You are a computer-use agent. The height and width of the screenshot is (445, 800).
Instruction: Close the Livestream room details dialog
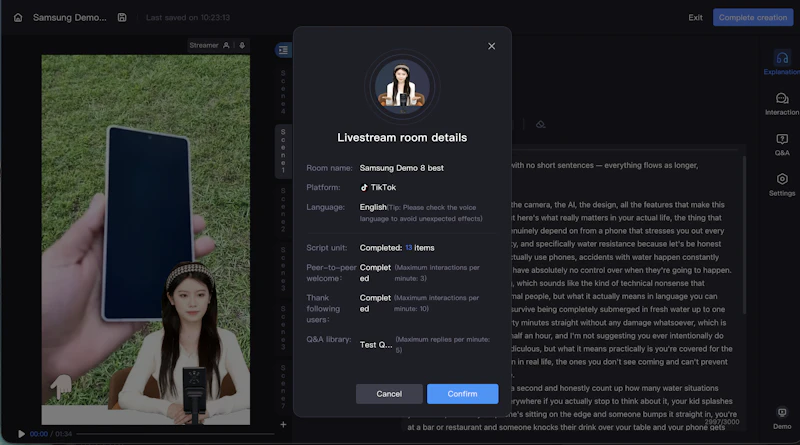491,46
